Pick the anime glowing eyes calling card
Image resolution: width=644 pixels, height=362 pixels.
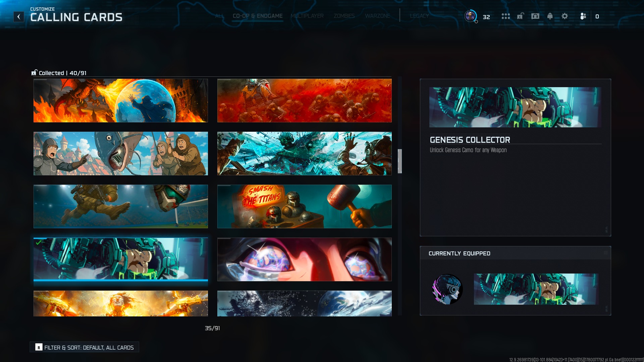coord(305,259)
